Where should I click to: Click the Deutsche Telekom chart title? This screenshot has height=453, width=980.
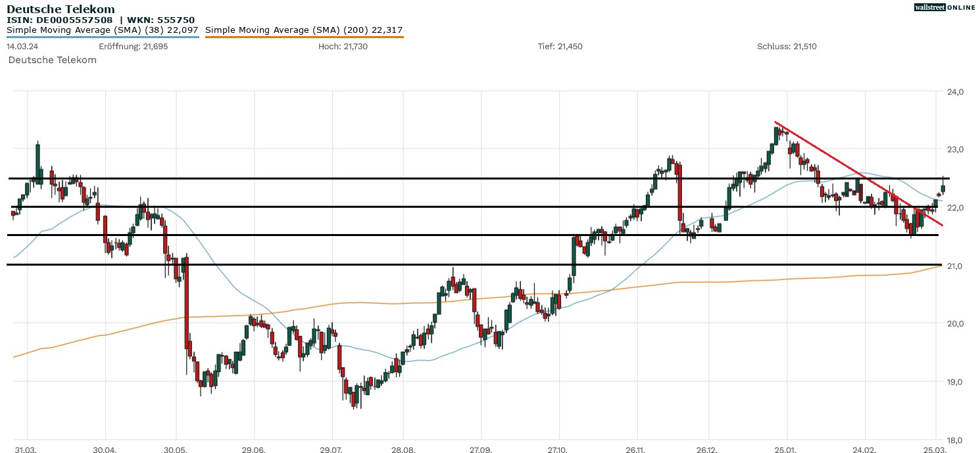(61, 9)
